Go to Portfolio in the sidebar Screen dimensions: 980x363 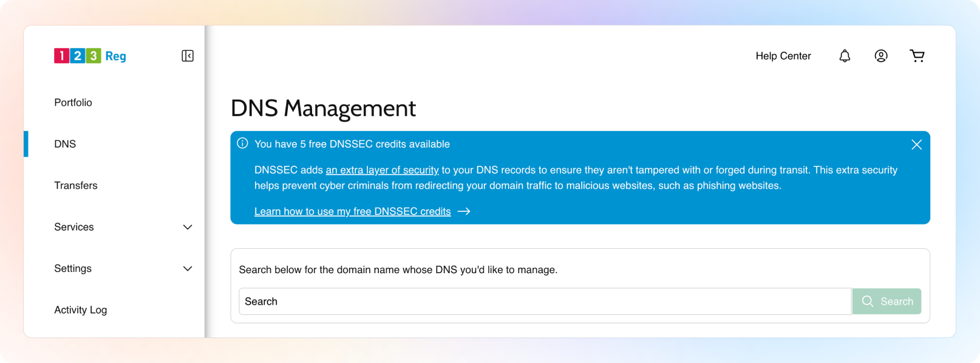(73, 103)
